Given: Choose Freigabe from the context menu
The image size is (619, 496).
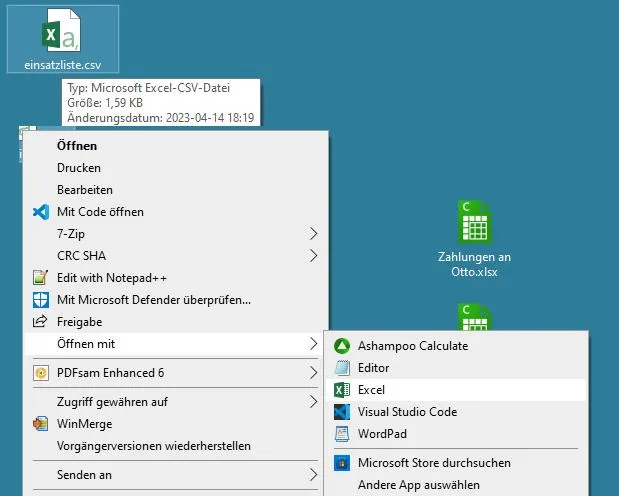Looking at the screenshot, I should pyautogui.click(x=176, y=322).
